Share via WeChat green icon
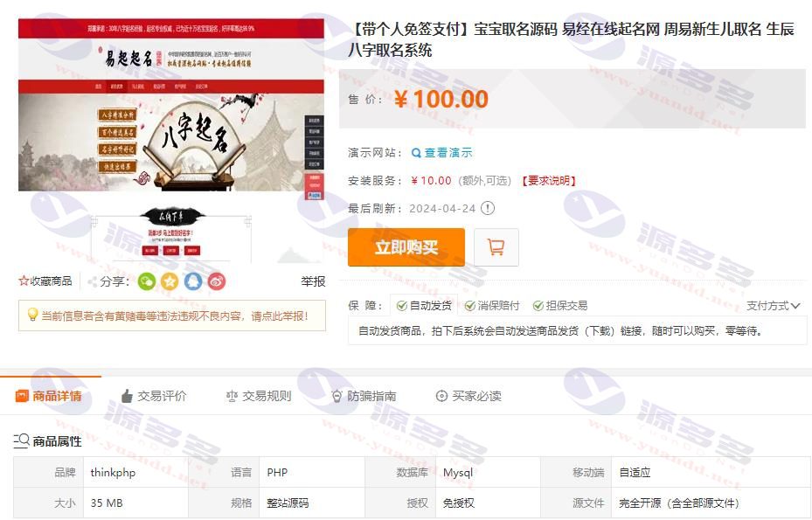This screenshot has width=812, height=520. pyautogui.click(x=147, y=281)
